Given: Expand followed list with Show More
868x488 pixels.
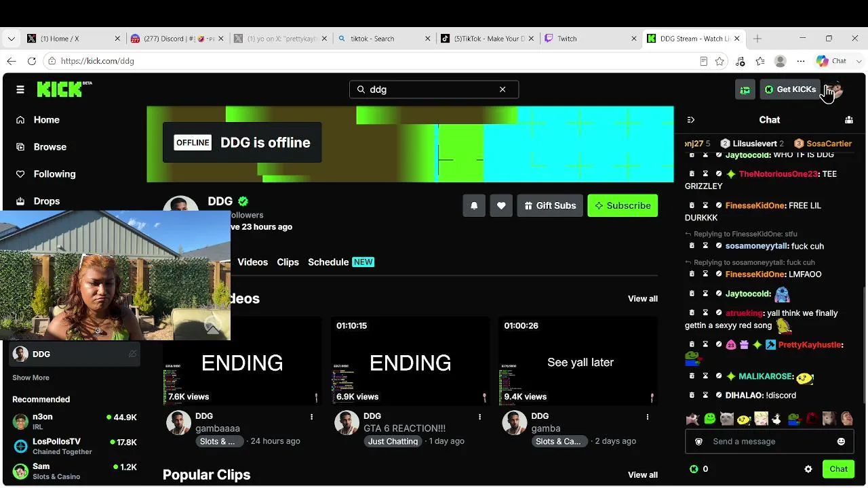Looking at the screenshot, I should (31, 378).
